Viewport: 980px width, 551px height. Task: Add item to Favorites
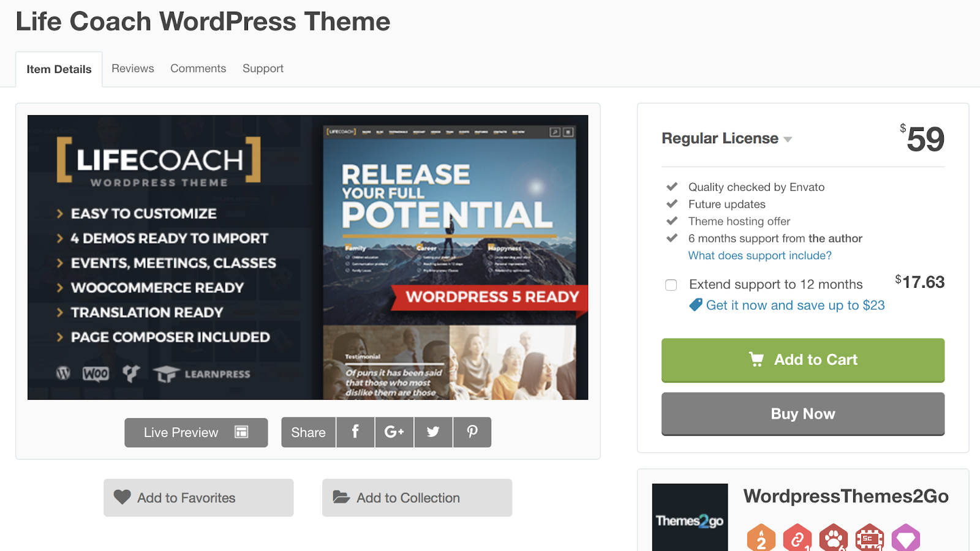tap(198, 498)
